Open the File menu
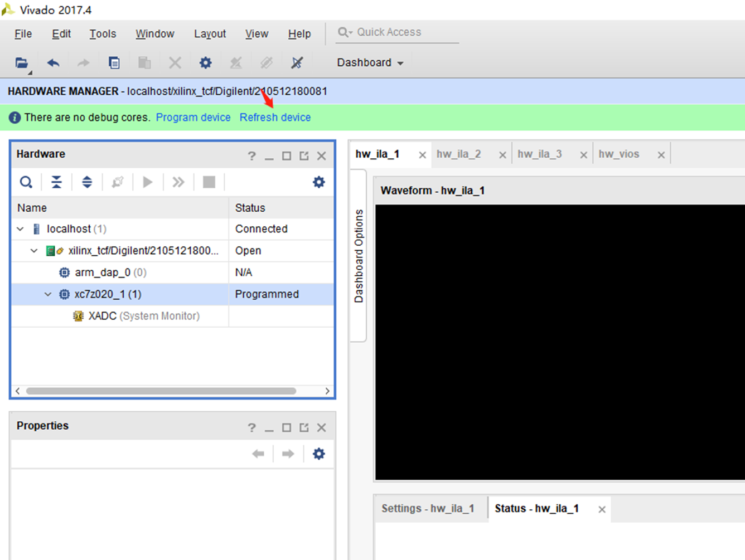The image size is (745, 560). click(23, 34)
